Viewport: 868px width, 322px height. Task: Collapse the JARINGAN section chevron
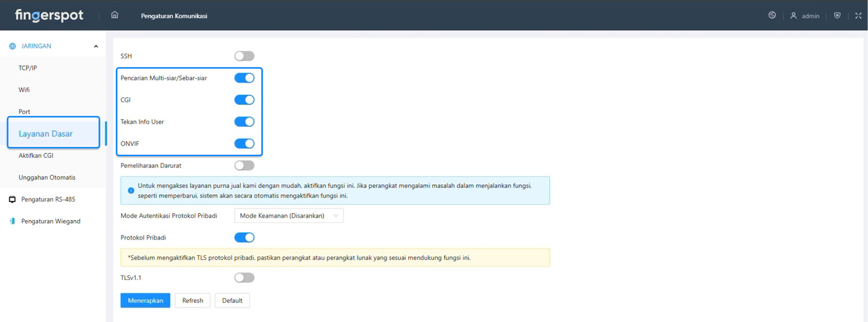click(x=96, y=46)
